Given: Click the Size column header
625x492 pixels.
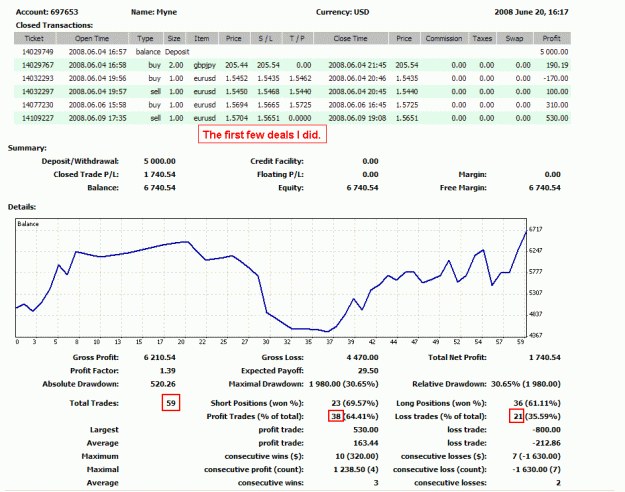Looking at the screenshot, I should tap(174, 38).
